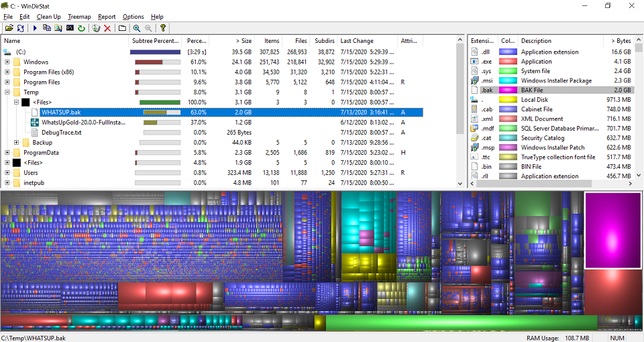This screenshot has width=644, height=342.
Task: Click the Zoom In magnifier icon
Action: coord(137,28)
